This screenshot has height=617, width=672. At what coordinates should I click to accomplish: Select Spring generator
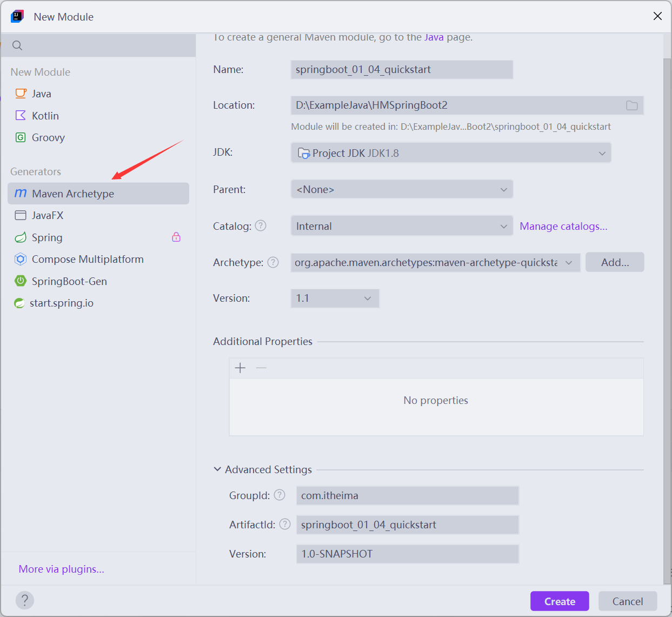click(98, 237)
